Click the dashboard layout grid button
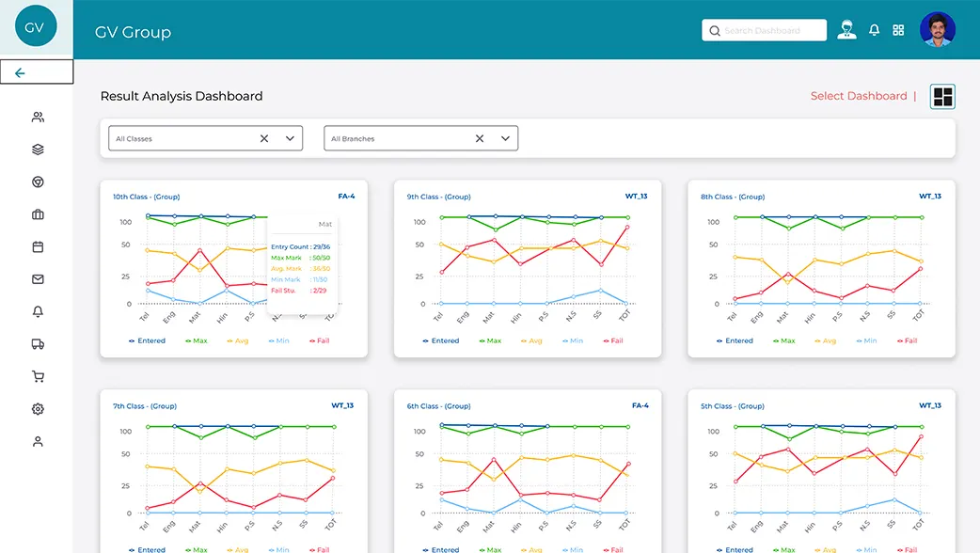The height and width of the screenshot is (553, 980). coord(942,97)
